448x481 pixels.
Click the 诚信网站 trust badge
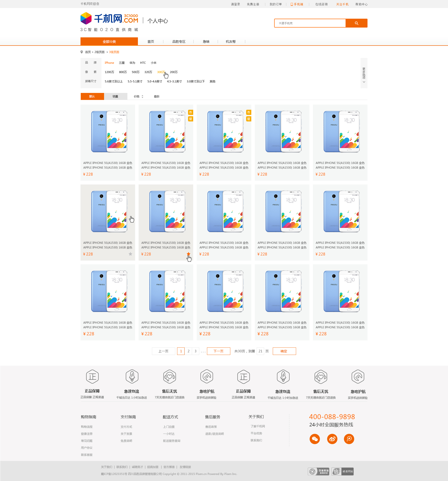click(342, 471)
